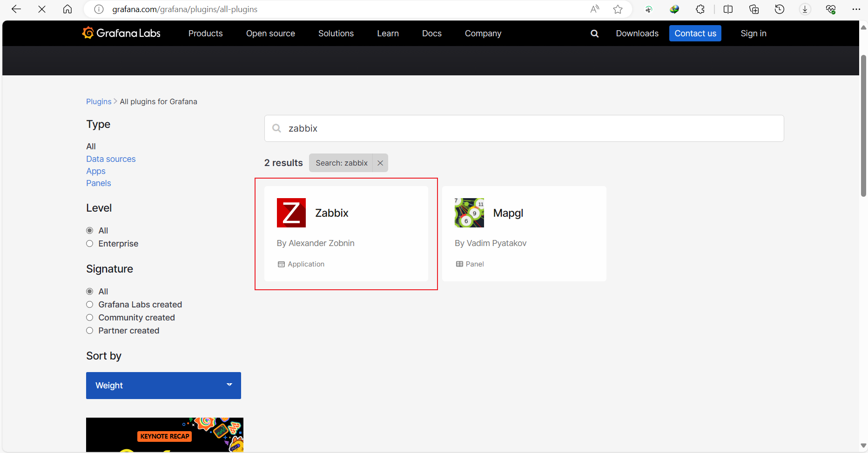868x453 pixels.
Task: Open Products menu in navbar
Action: click(x=205, y=33)
